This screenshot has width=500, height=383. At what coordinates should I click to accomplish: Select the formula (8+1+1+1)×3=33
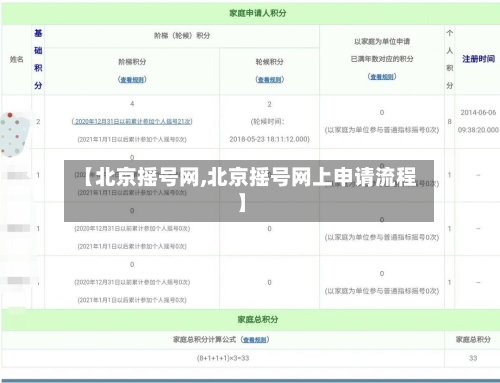point(223,358)
